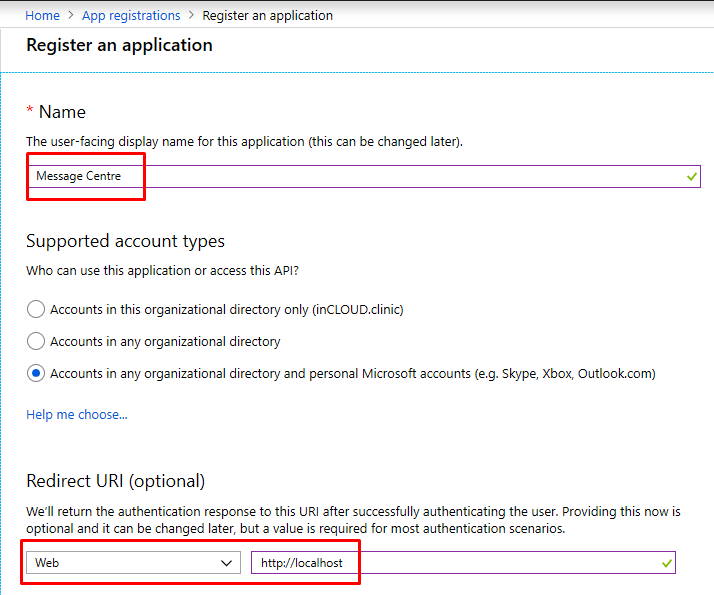Click the Register an application page heading
The image size is (714, 595).
coord(119,45)
